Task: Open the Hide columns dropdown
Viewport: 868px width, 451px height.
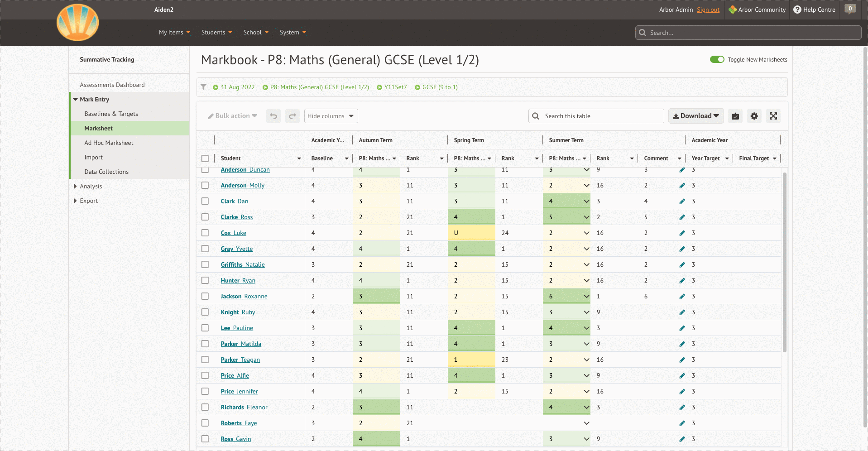Action: [331, 116]
